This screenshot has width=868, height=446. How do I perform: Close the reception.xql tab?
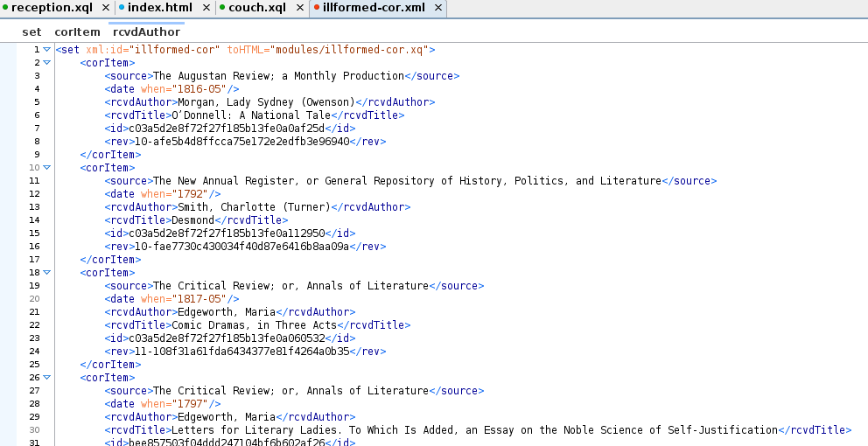[106, 8]
